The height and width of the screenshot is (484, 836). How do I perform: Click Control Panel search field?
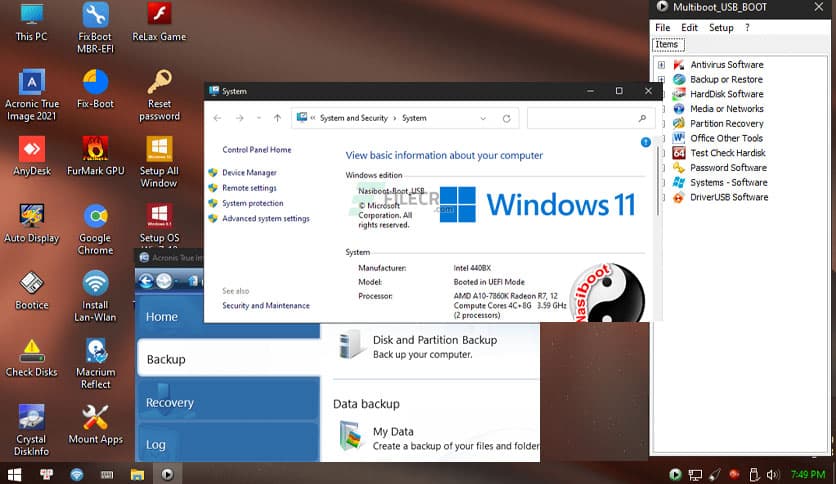590,118
